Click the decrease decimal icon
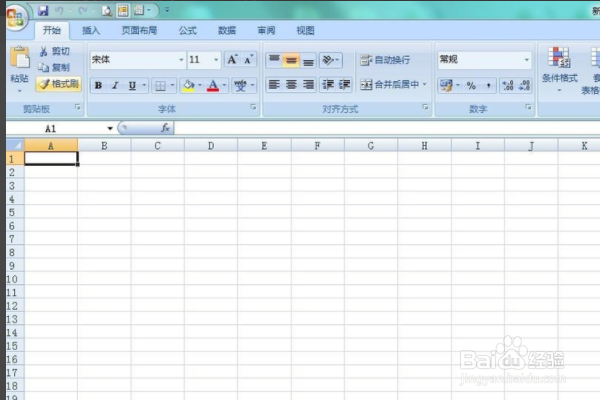600x400 pixels. (524, 85)
